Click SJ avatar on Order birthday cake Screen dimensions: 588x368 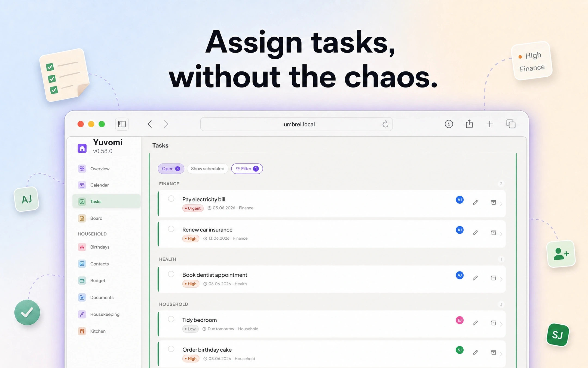[x=460, y=350]
